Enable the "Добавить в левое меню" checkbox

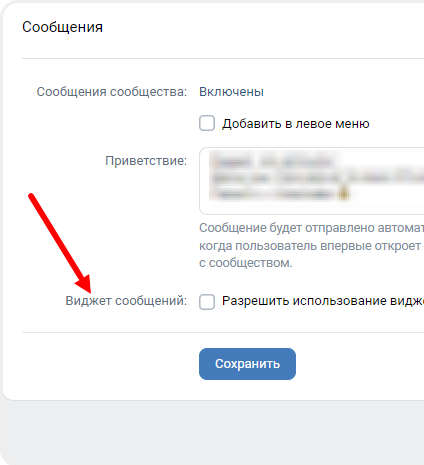pos(207,123)
